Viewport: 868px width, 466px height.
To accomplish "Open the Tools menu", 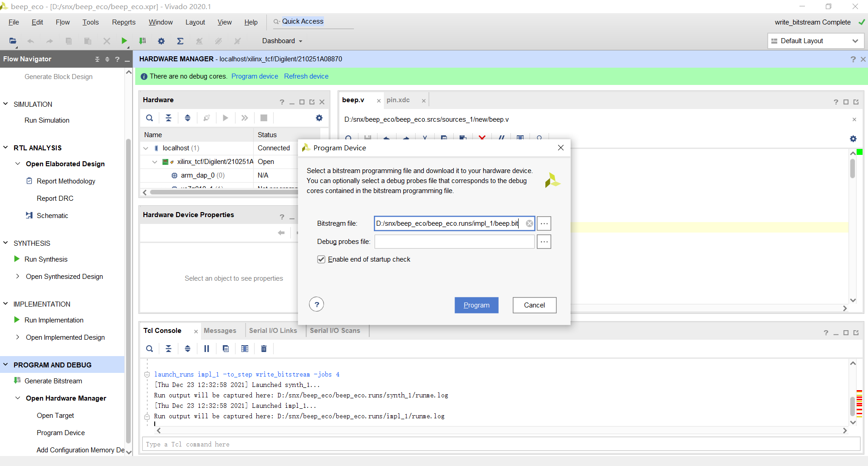I will (90, 22).
